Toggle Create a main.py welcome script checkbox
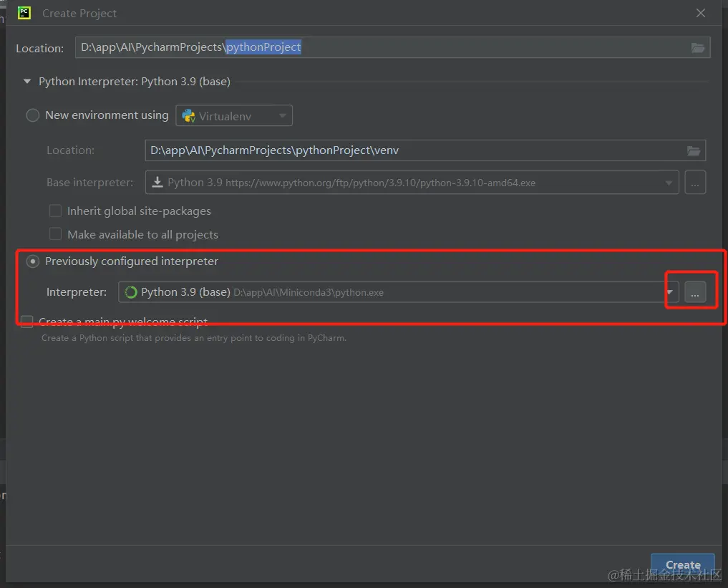 27,322
